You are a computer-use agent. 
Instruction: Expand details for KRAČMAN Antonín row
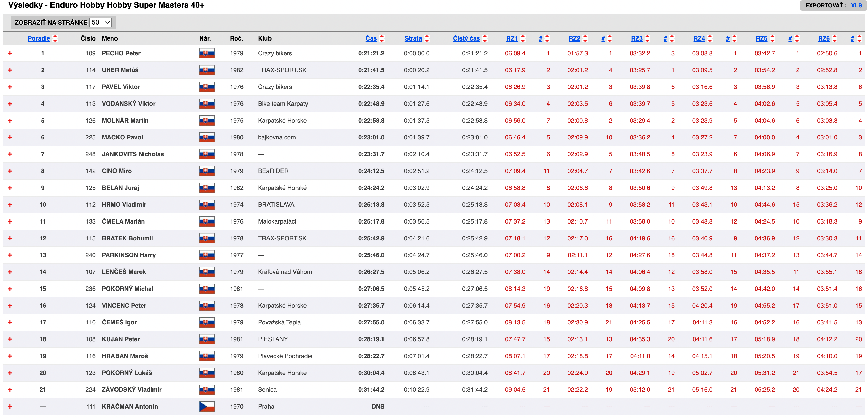click(x=10, y=407)
